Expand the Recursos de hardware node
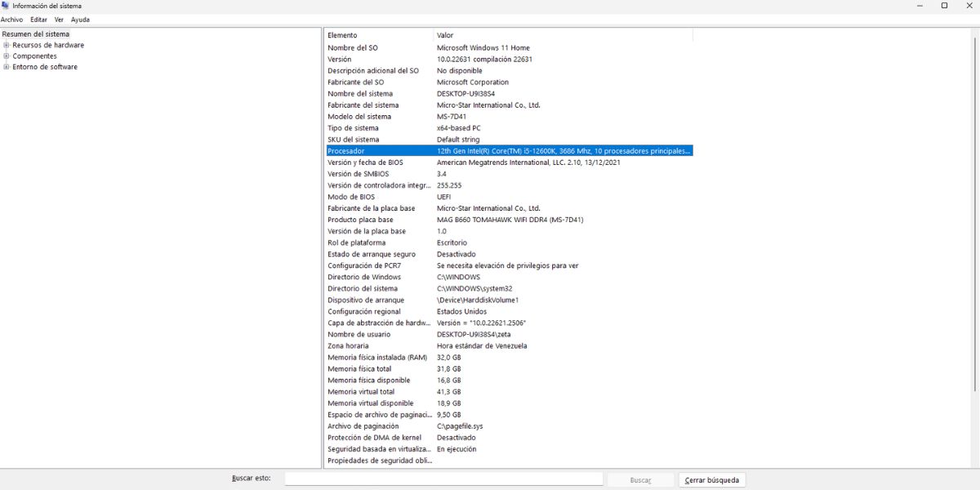 (x=7, y=45)
